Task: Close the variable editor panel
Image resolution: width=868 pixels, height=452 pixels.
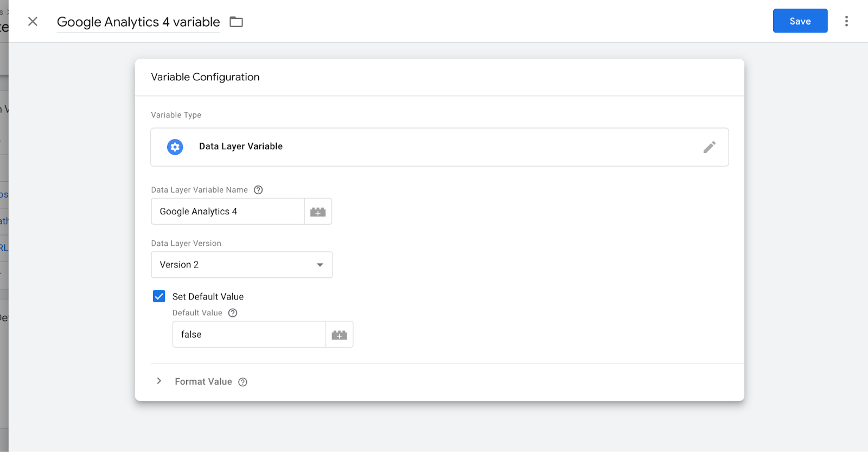Action: pos(33,21)
